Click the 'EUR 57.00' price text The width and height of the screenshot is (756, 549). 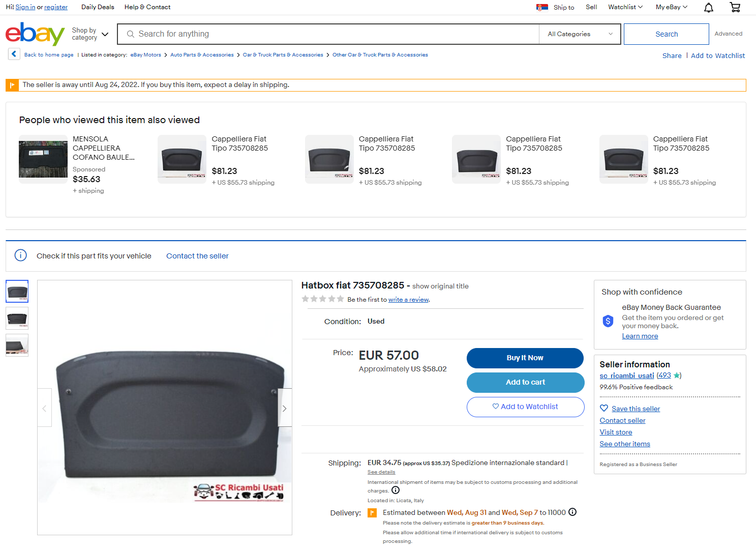click(x=388, y=355)
